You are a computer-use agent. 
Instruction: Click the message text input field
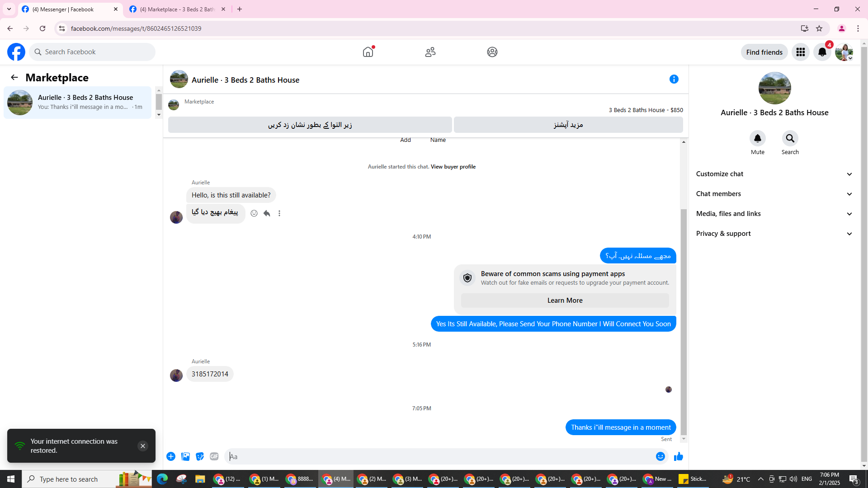(439, 457)
